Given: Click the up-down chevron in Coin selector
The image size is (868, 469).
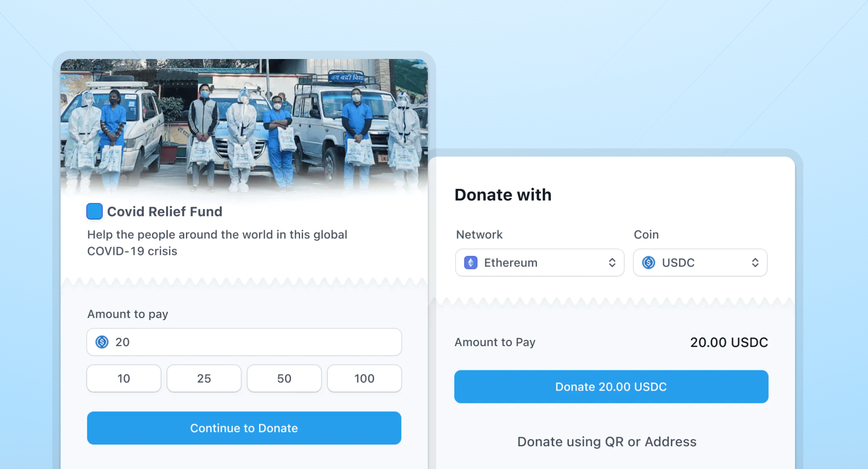Looking at the screenshot, I should [755, 262].
